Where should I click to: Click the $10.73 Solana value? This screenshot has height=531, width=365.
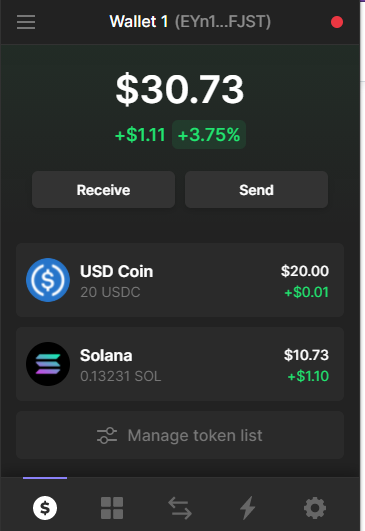pyautogui.click(x=306, y=355)
